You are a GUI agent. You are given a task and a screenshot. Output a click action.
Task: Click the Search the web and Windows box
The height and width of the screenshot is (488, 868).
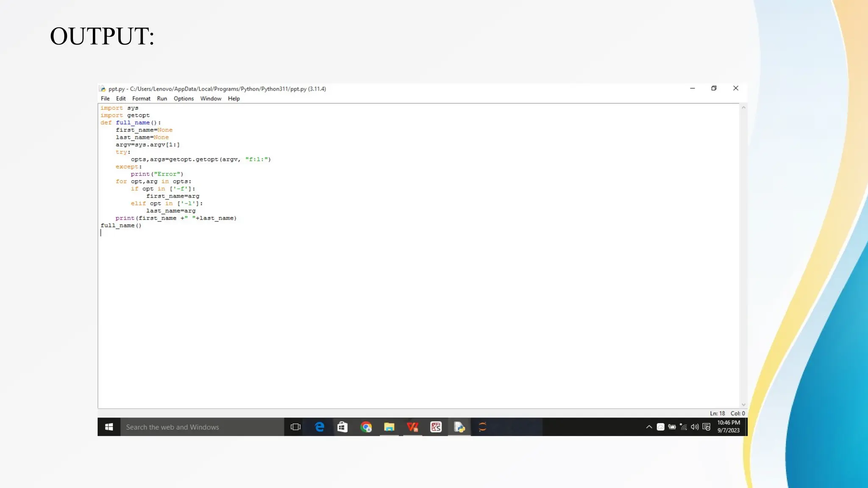click(x=202, y=427)
